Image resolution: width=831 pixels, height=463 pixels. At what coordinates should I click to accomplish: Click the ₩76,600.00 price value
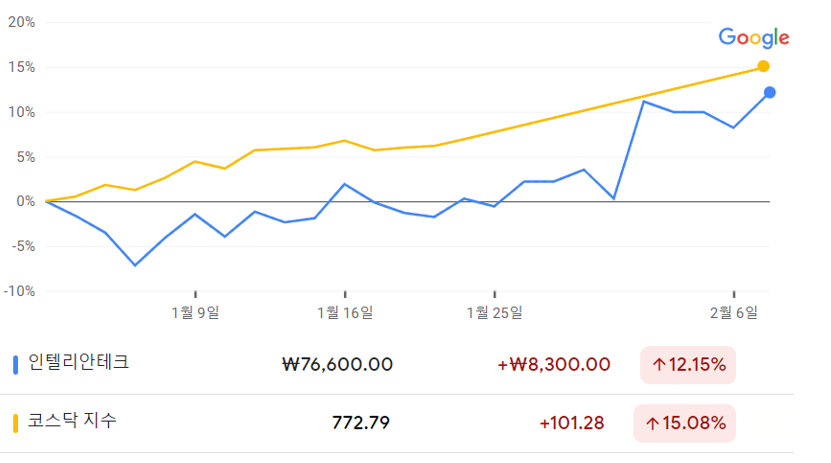coord(337,364)
